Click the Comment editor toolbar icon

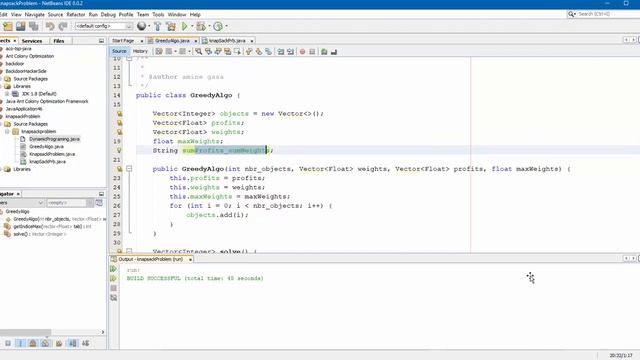(324, 52)
